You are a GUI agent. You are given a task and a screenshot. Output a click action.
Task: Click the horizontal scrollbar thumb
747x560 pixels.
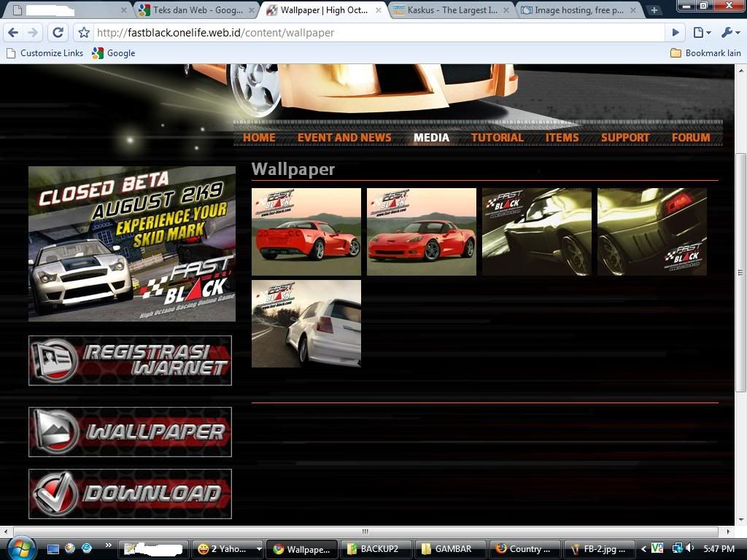tap(365, 531)
